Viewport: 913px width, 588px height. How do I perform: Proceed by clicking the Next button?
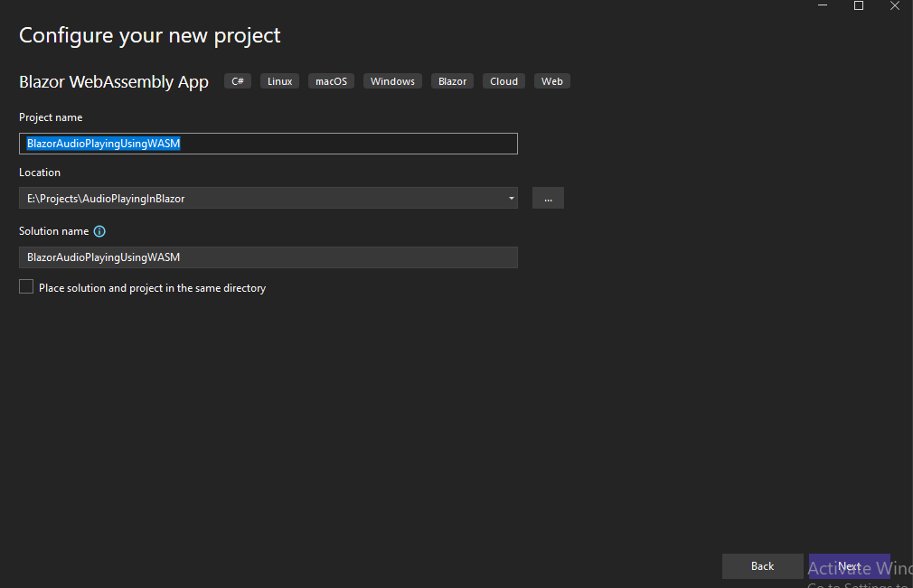849,566
